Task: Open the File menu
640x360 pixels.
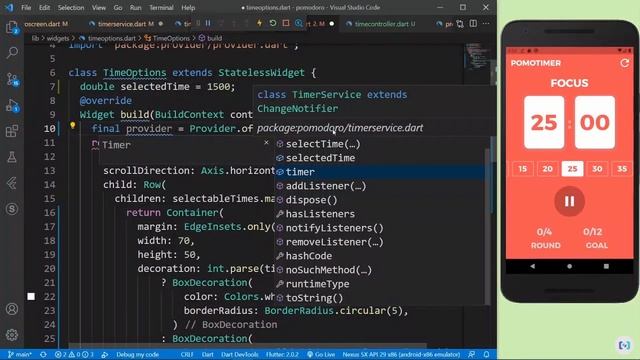Action: [x=26, y=7]
